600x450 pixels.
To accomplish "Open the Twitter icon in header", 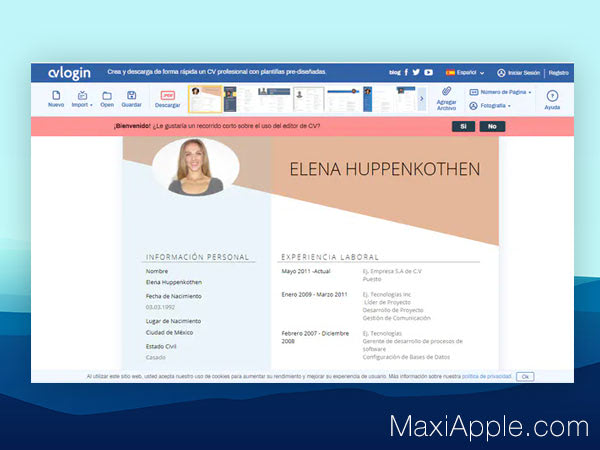I will tap(416, 72).
